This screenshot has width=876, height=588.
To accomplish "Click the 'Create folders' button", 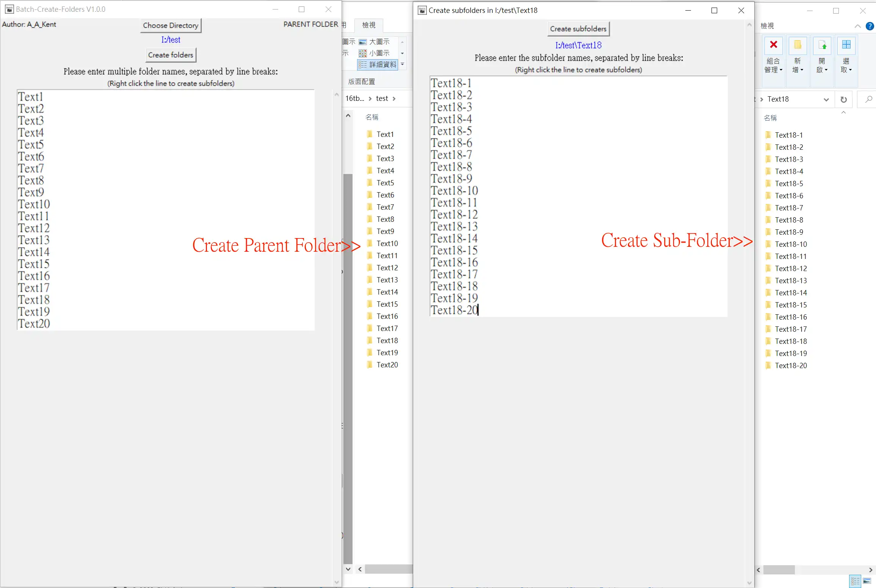I will point(171,55).
